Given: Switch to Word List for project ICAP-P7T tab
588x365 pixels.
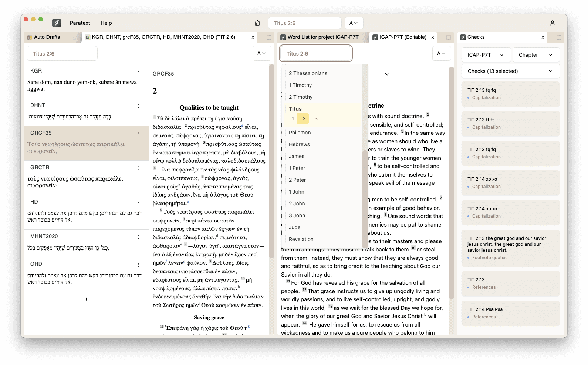Looking at the screenshot, I should (x=323, y=37).
